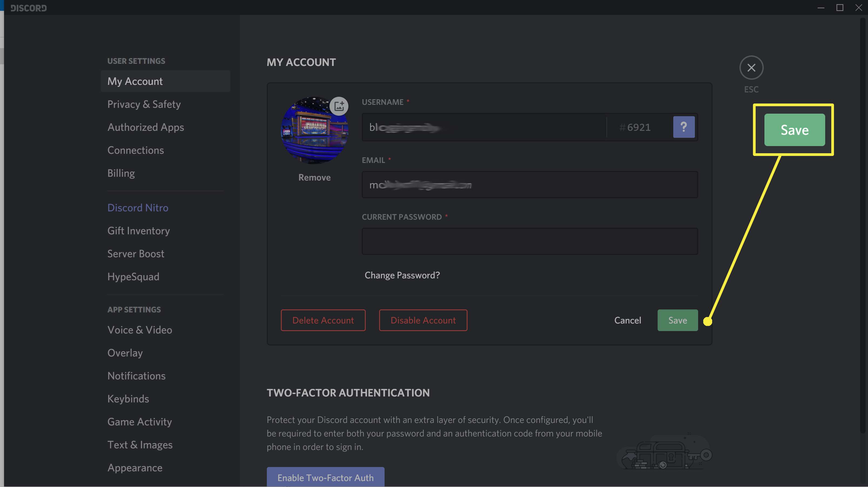868x487 pixels.
Task: Click the Change Password? link
Action: pyautogui.click(x=402, y=275)
